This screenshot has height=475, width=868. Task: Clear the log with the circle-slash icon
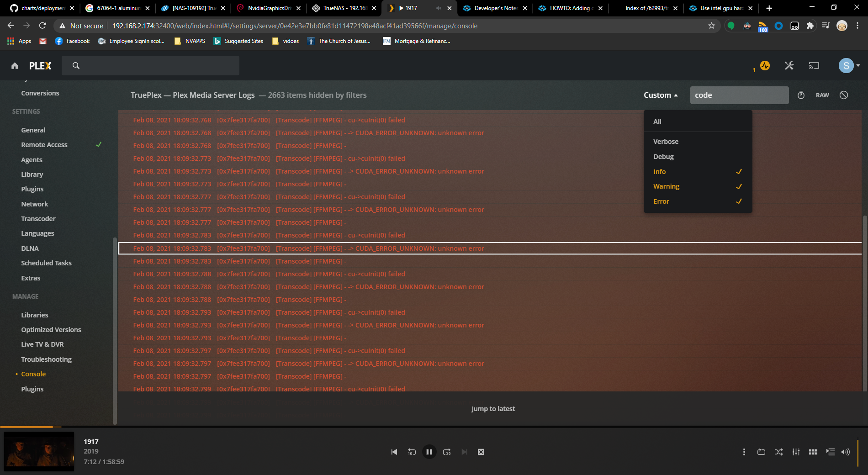844,95
